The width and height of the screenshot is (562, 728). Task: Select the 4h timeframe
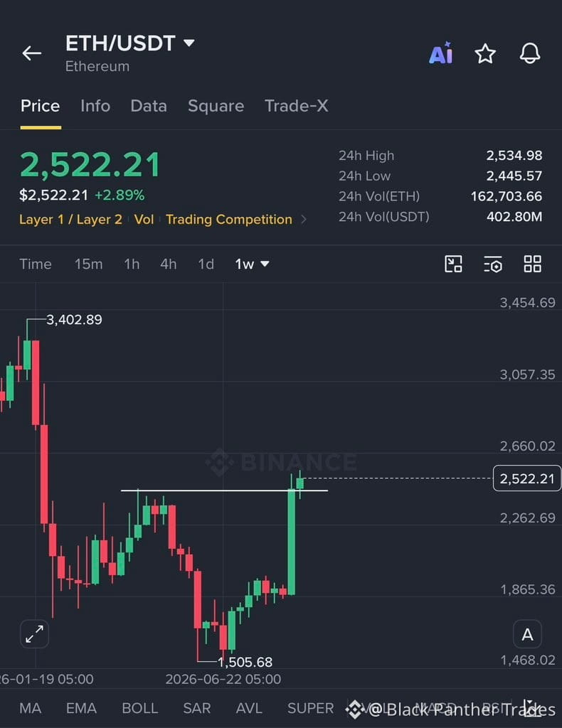168,264
